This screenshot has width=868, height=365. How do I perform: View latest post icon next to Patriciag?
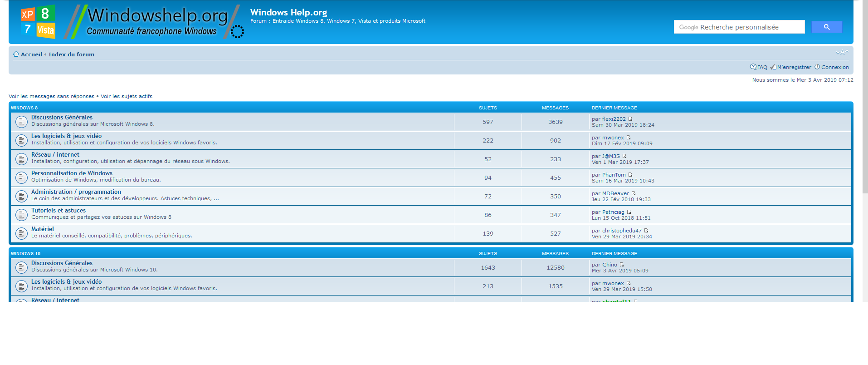629,212
